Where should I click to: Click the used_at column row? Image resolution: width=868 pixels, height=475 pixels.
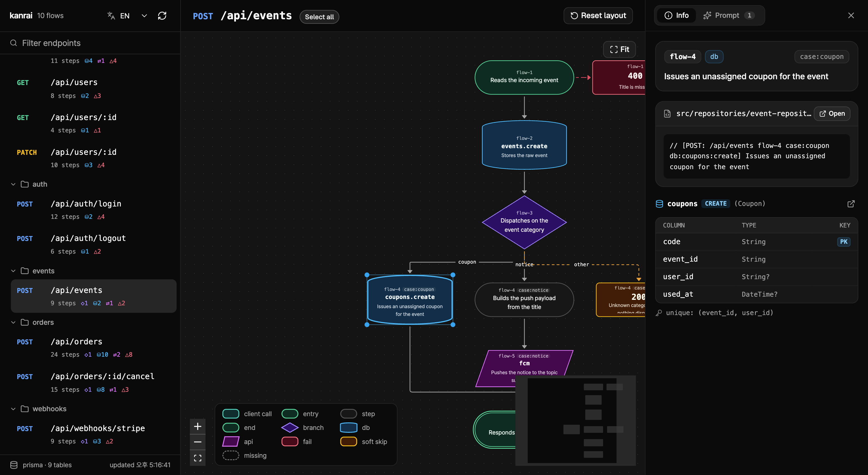(756, 294)
